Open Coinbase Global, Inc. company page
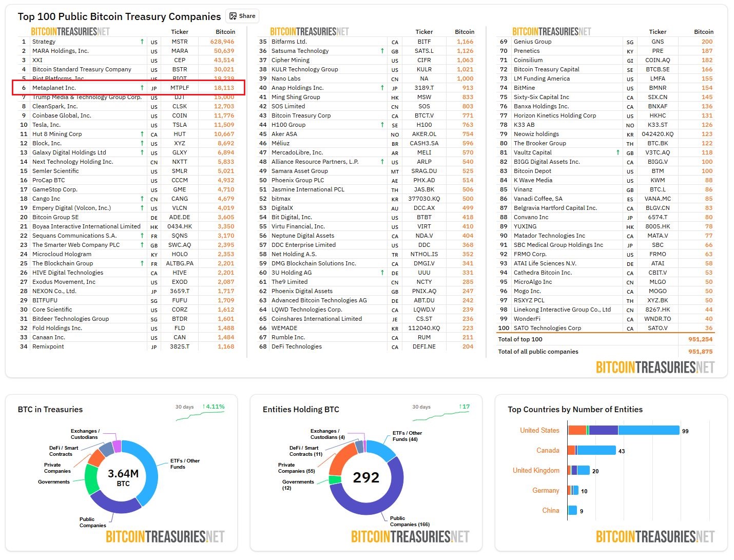The width and height of the screenshot is (734, 560). (x=62, y=115)
